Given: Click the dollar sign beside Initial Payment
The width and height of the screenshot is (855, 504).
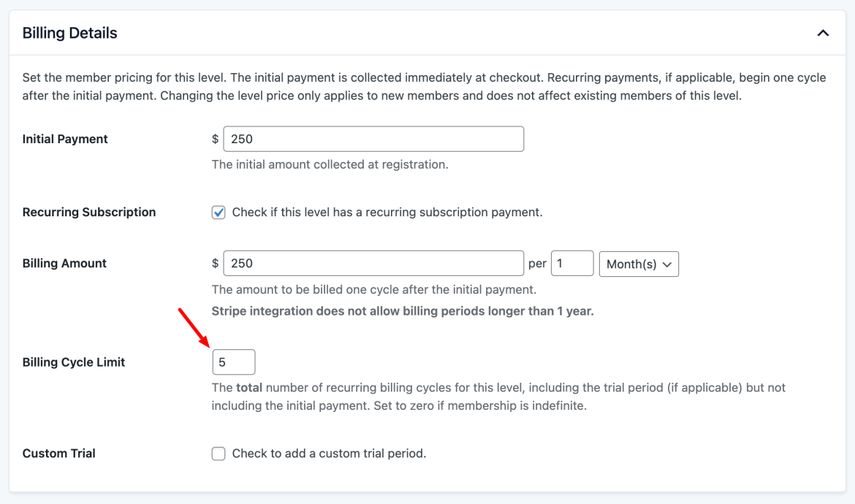Looking at the screenshot, I should click(213, 139).
